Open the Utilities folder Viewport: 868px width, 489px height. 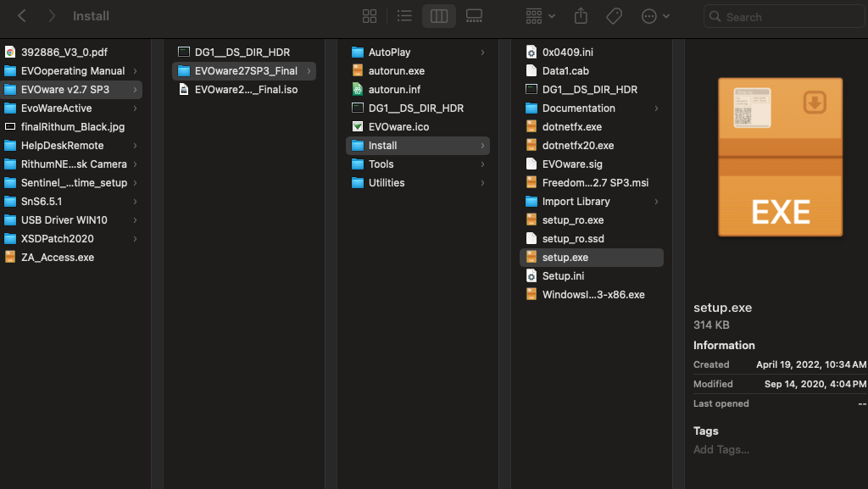[418, 182]
